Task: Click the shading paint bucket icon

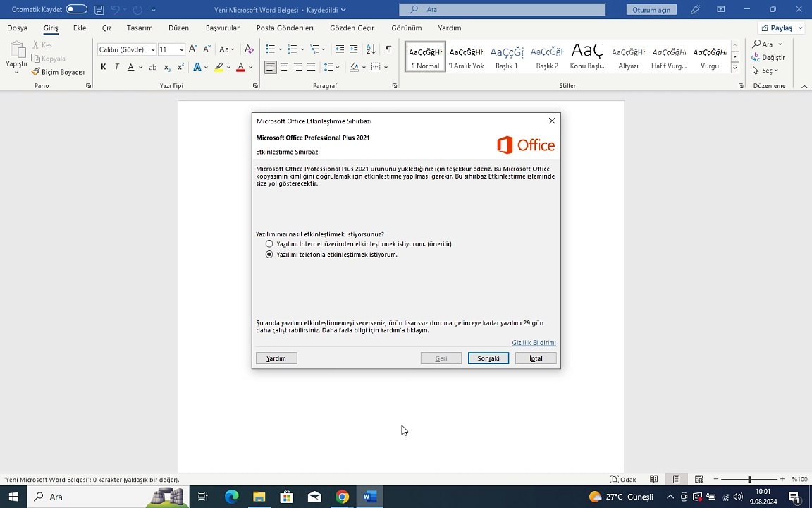Action: [x=355, y=67]
